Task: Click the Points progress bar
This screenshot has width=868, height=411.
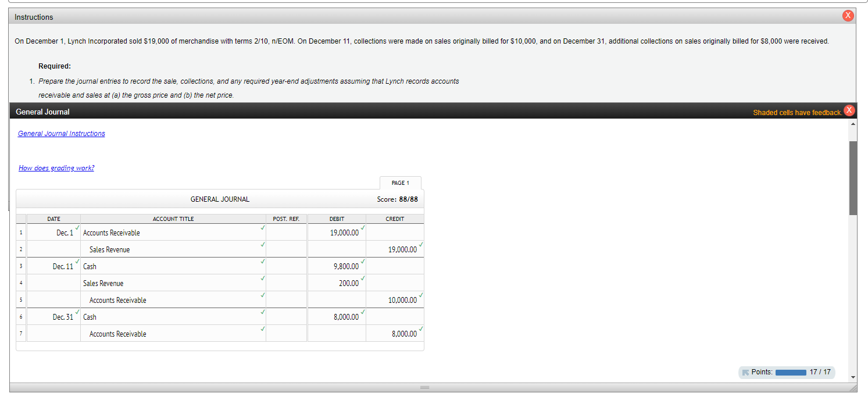Action: point(791,372)
